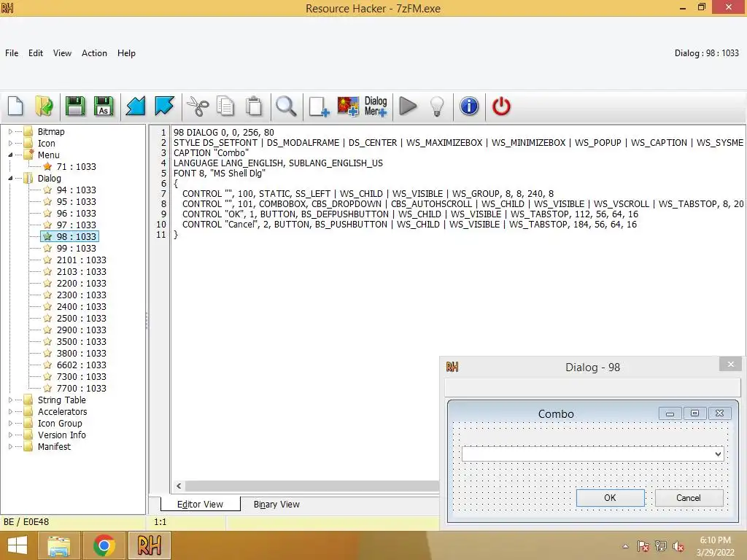Cut with the scissors icon
Screen dimensions: 747x560
(x=197, y=106)
